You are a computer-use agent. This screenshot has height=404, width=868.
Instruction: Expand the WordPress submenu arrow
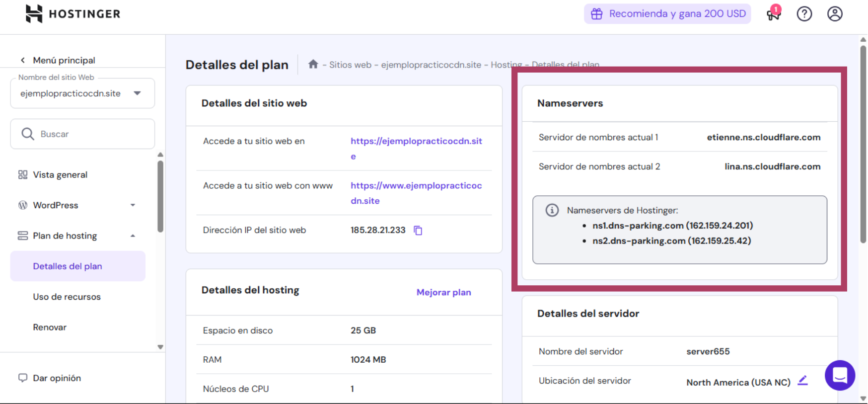pyautogui.click(x=133, y=205)
